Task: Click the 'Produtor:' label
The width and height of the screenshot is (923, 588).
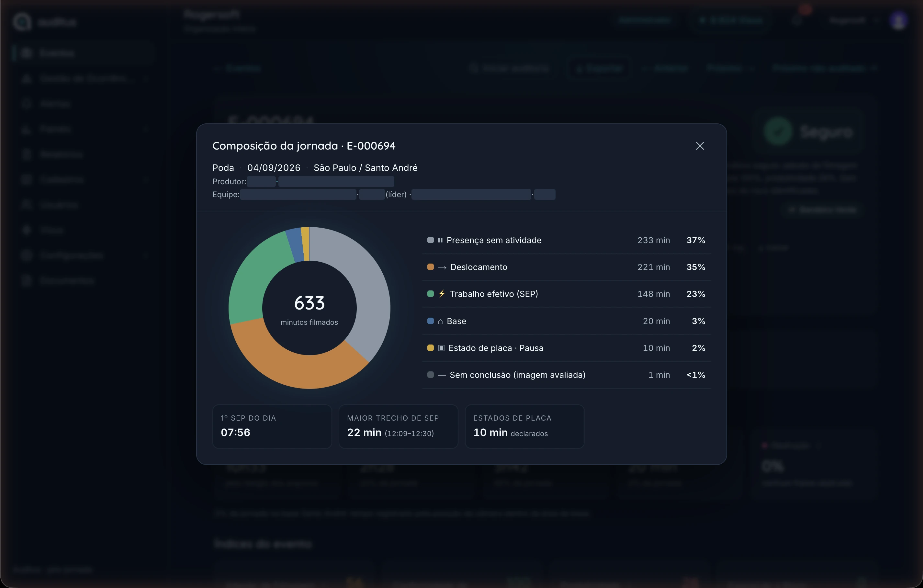Action: click(x=229, y=182)
